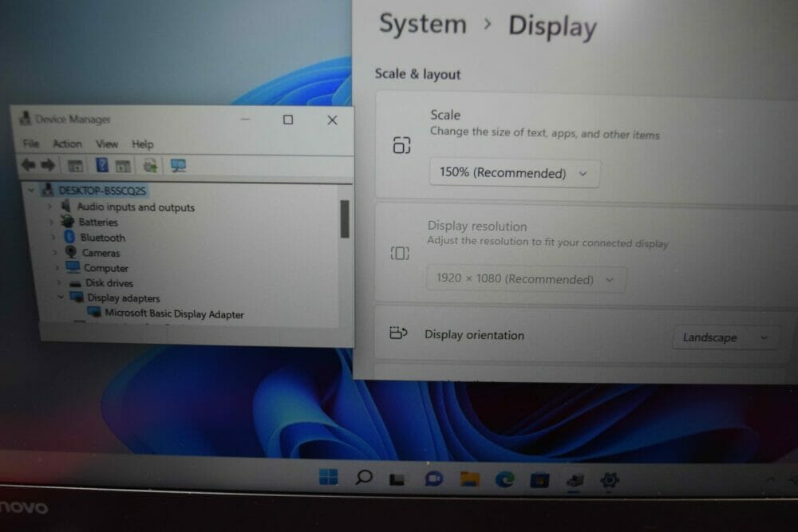Select the Cameras row

click(x=101, y=253)
